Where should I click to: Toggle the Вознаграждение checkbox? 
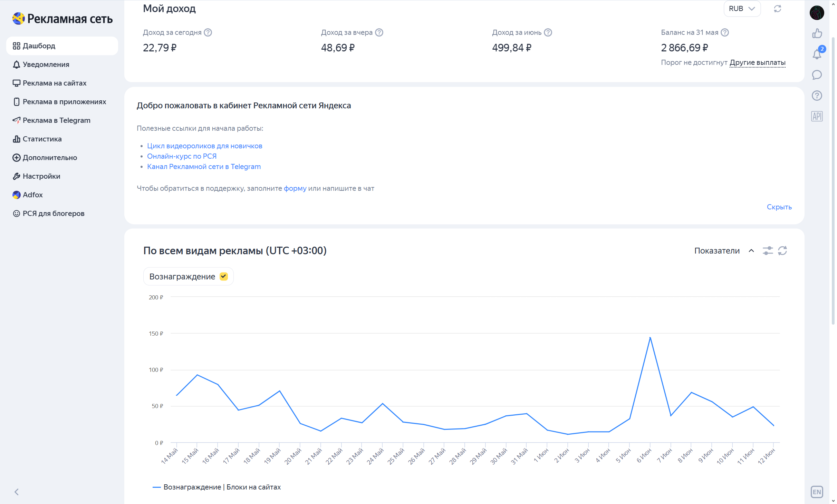(224, 276)
